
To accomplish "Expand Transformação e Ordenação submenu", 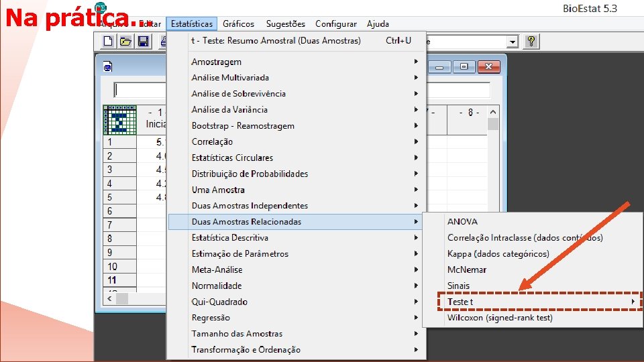I will [x=297, y=350].
